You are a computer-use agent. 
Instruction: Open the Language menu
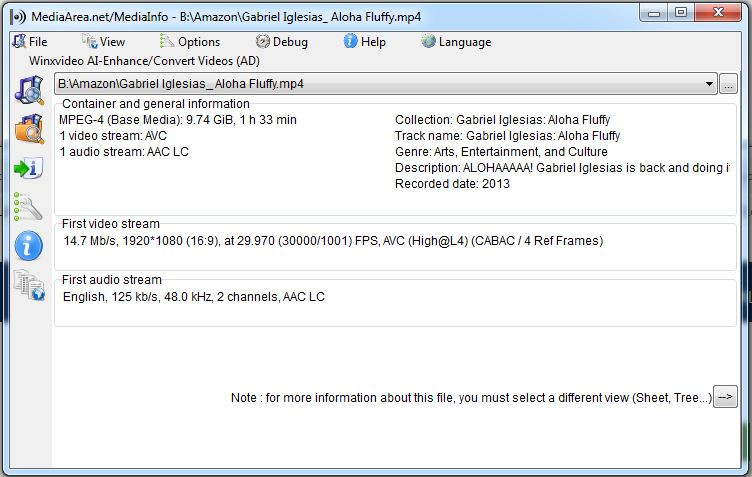(456, 42)
